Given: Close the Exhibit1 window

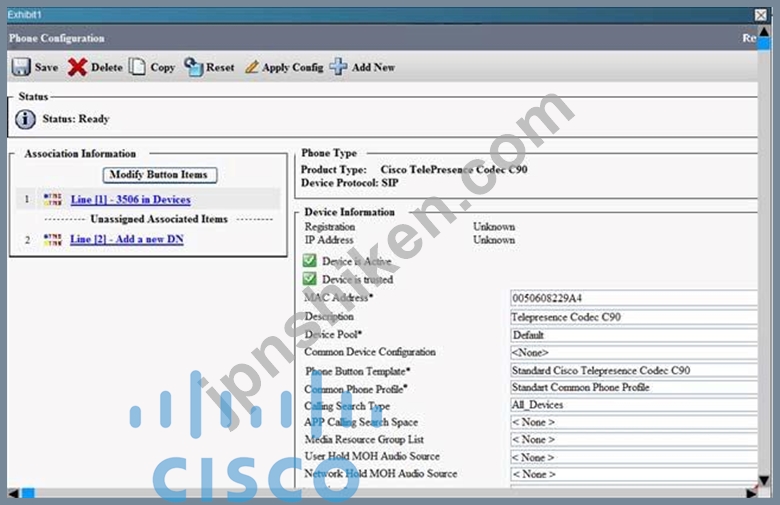Looking at the screenshot, I should (761, 15).
